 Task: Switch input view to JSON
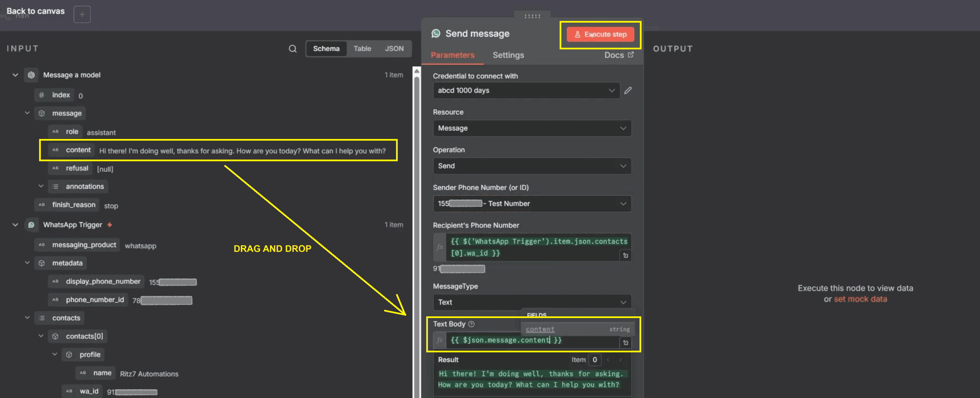[394, 49]
